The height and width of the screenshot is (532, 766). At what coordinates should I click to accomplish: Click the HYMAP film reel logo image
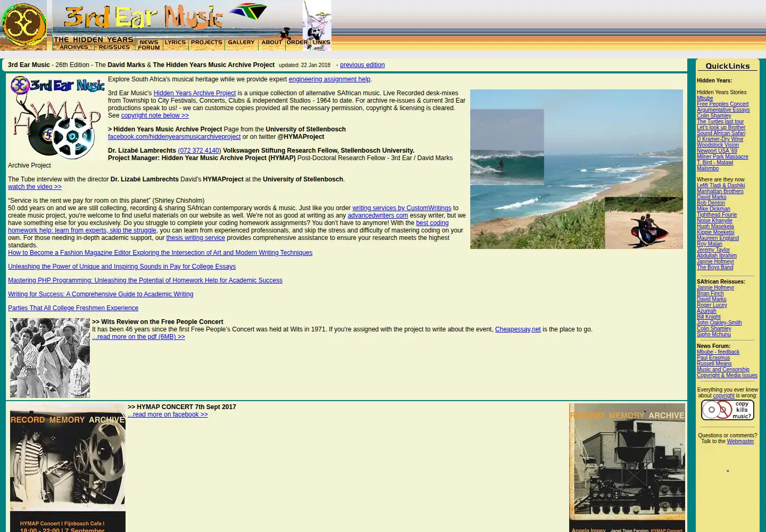(57, 118)
